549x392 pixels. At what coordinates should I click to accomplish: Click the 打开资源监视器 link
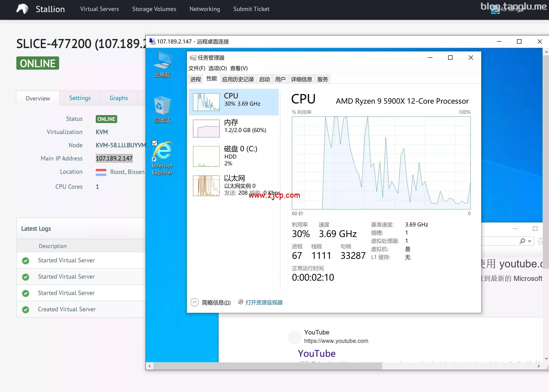[x=264, y=302]
